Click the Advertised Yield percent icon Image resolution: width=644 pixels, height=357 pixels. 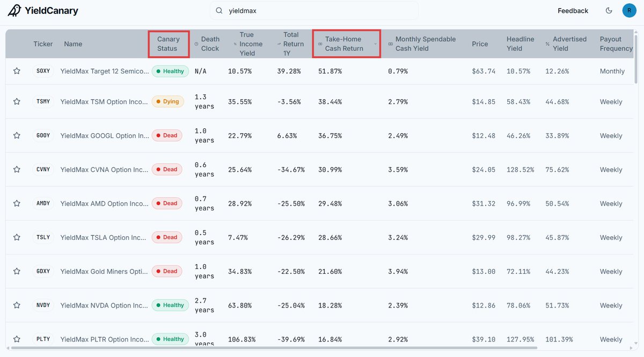click(547, 44)
